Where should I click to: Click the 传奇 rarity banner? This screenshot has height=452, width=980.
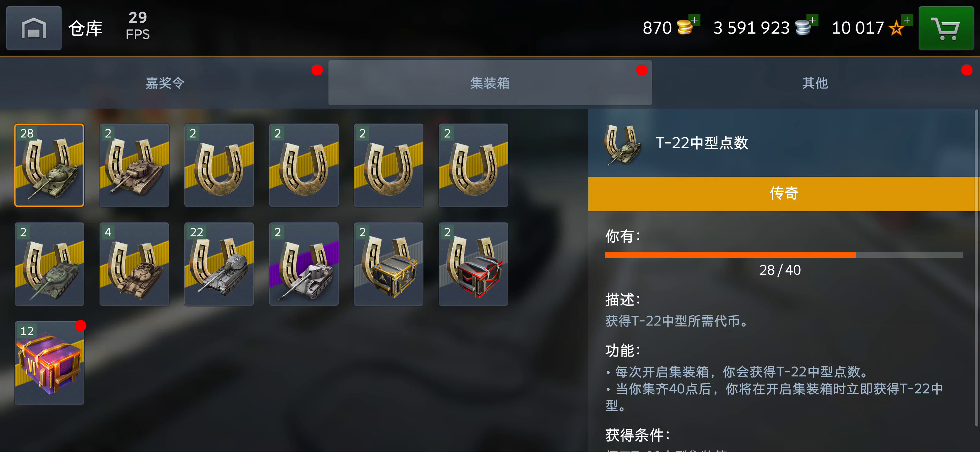point(783,193)
